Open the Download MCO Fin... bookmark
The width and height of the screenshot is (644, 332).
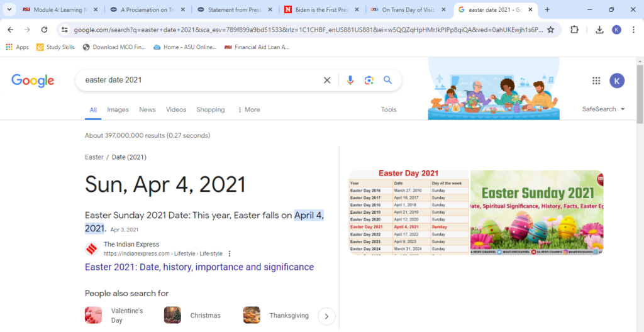pos(114,47)
